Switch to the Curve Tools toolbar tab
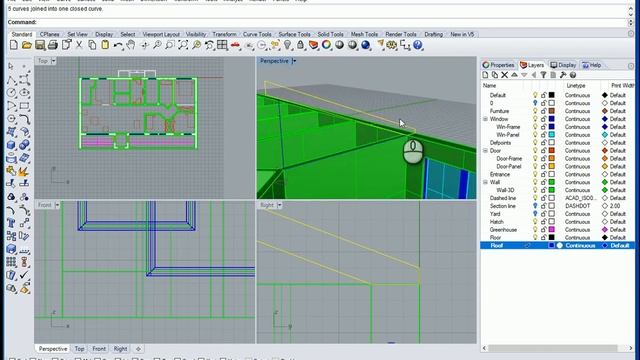Screen dimensions: 640x360 [x=257, y=34]
